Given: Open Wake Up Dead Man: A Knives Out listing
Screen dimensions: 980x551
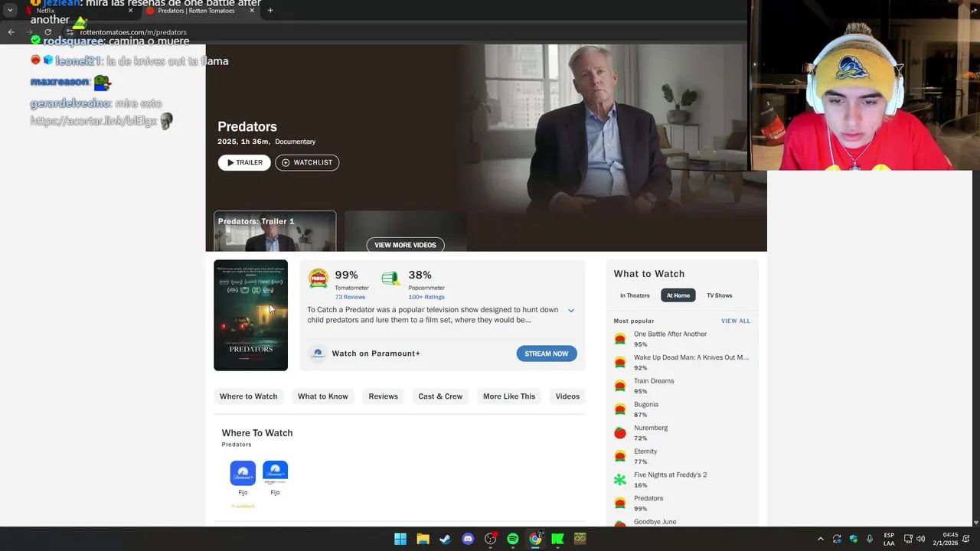Looking at the screenshot, I should (691, 357).
